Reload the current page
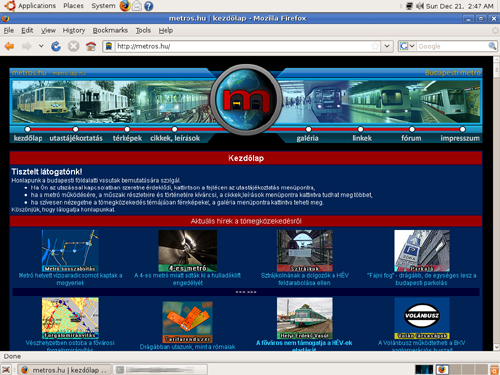This screenshot has width=500, height=375. pos(56,46)
